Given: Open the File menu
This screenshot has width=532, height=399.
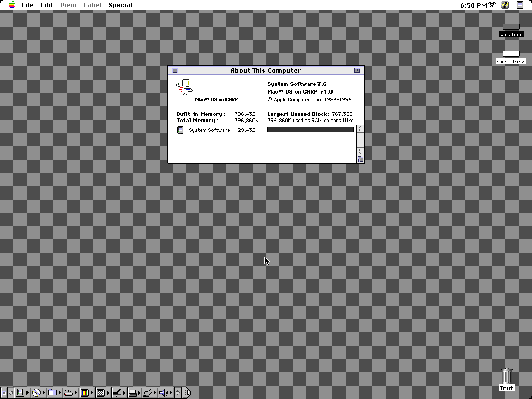Looking at the screenshot, I should point(28,5).
